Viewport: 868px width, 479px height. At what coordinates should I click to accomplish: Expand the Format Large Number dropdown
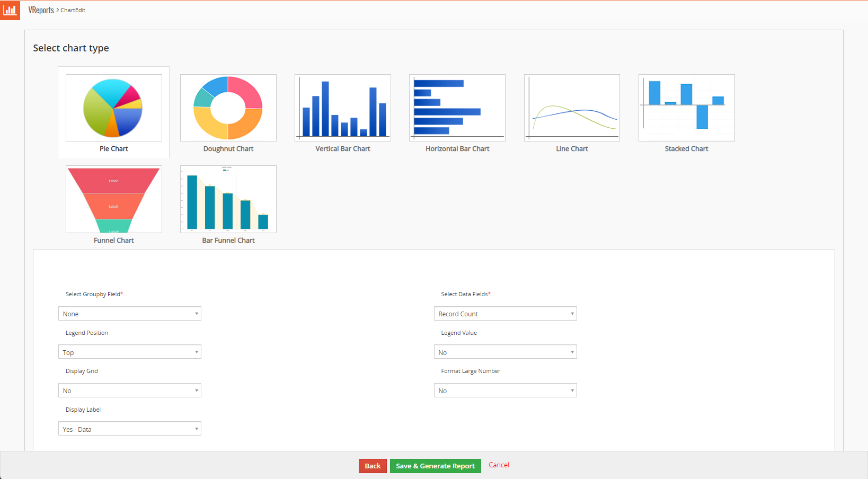[505, 391]
